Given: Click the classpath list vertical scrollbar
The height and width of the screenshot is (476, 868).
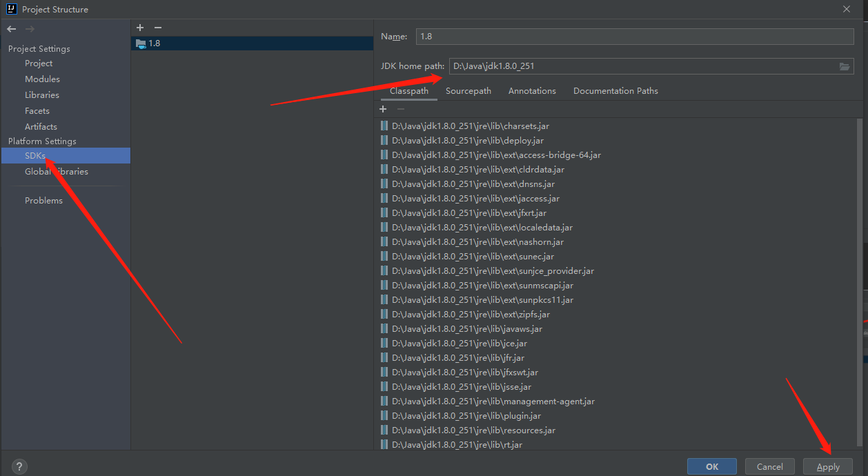Looking at the screenshot, I should click(x=859, y=281).
